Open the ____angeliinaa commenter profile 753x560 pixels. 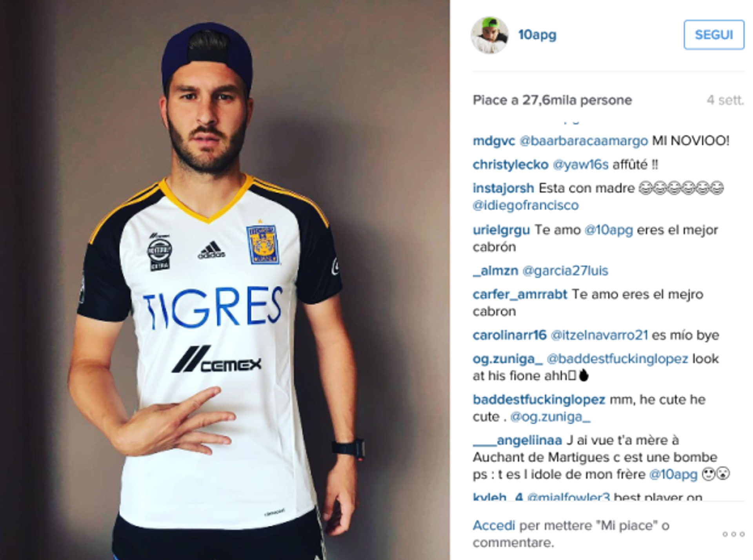coord(517,440)
